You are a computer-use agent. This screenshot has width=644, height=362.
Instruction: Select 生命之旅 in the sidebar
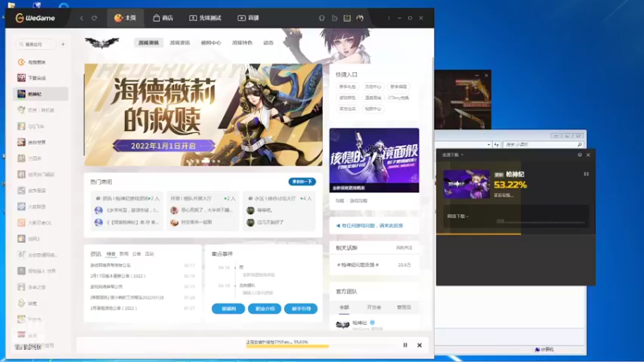pos(40,287)
